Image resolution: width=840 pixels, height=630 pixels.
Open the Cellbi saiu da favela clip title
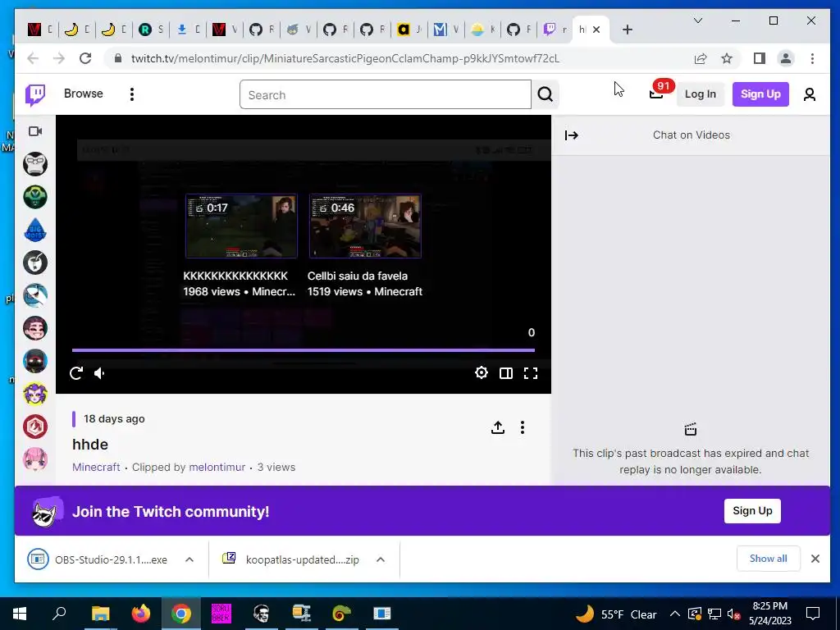[x=358, y=276]
